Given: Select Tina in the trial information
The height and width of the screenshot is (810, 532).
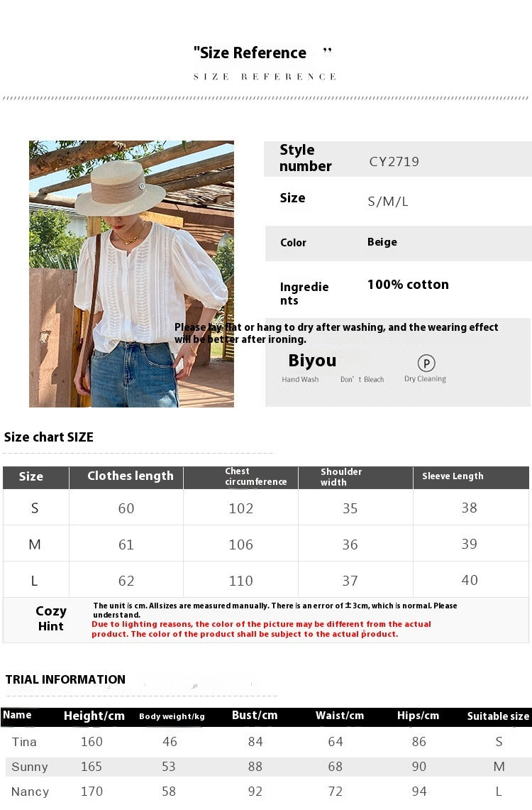Looking at the screenshot, I should (x=24, y=742).
